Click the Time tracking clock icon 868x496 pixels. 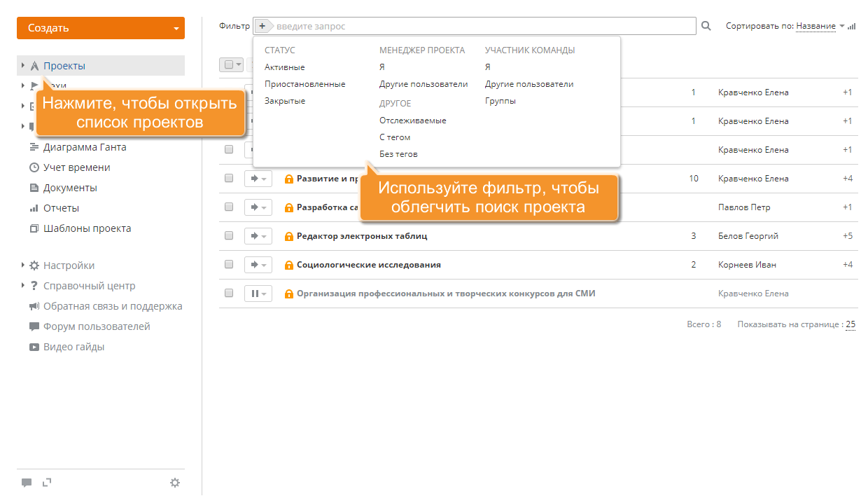click(x=34, y=167)
